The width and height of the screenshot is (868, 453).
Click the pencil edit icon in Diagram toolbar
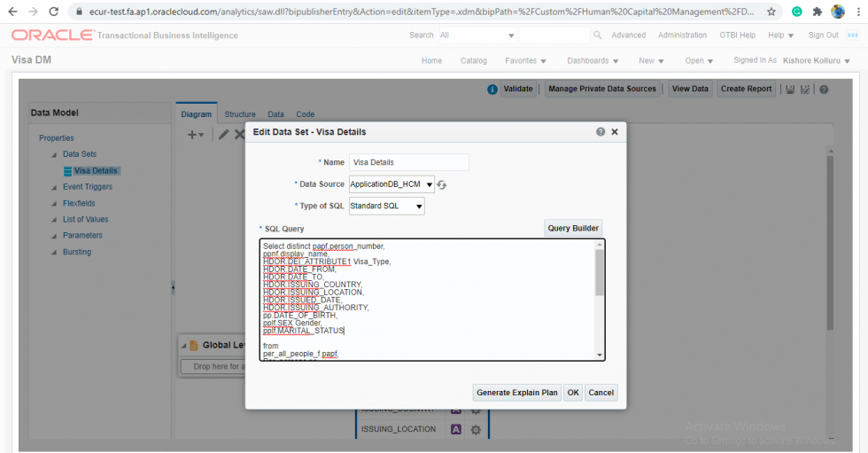point(223,135)
